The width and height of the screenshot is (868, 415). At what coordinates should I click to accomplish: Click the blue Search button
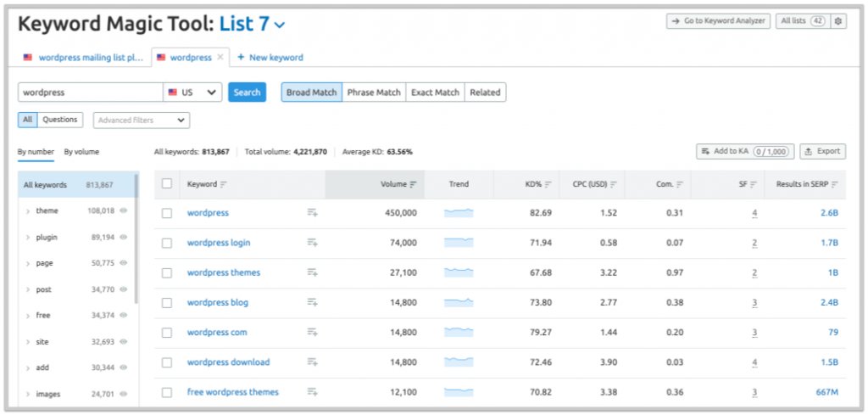(x=247, y=93)
